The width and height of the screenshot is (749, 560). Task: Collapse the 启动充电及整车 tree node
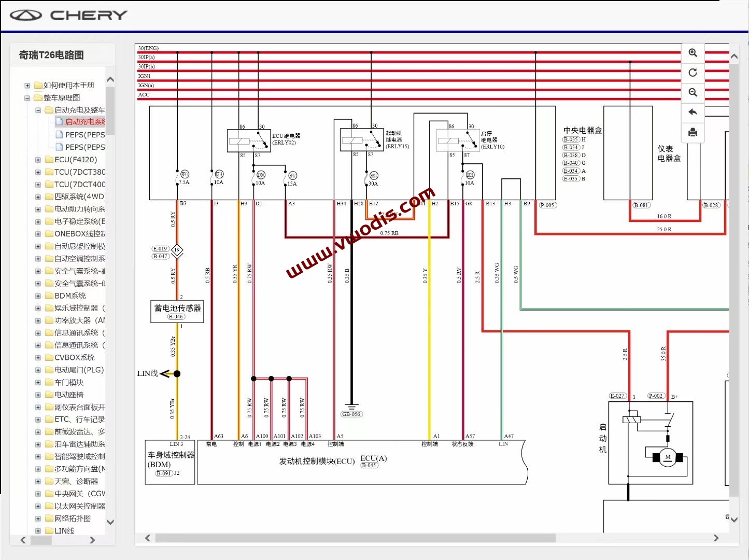coord(38,110)
